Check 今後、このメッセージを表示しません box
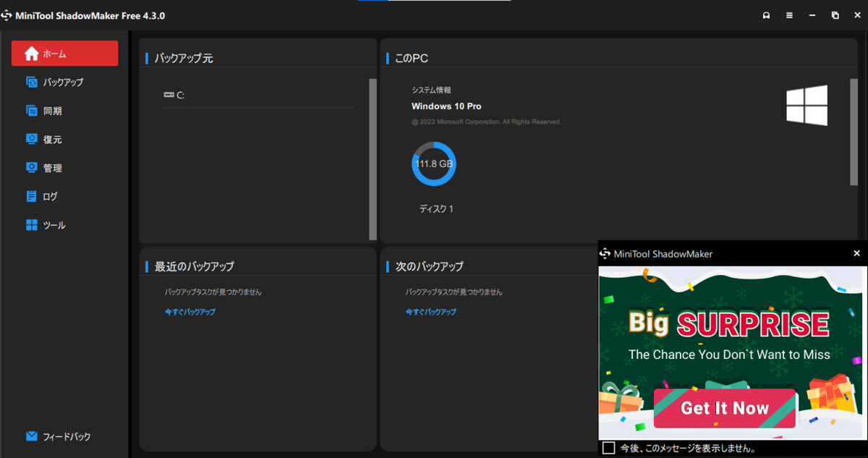The image size is (868, 458). coord(609,449)
